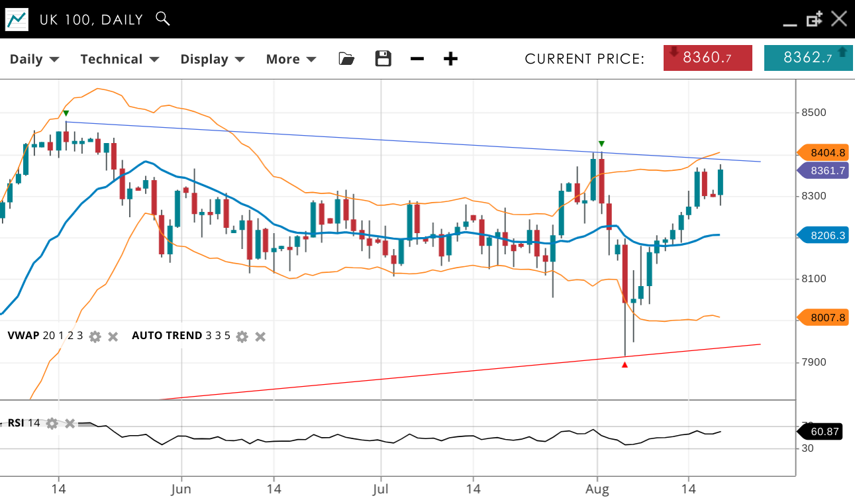Image resolution: width=855 pixels, height=504 pixels.
Task: Zoom in using the plus icon
Action: pyautogui.click(x=450, y=59)
